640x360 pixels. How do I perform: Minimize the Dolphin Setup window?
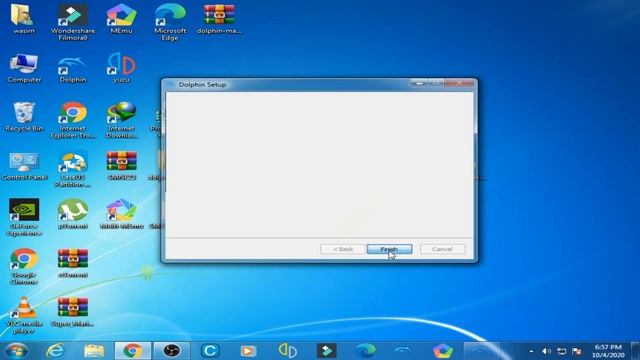click(x=419, y=83)
